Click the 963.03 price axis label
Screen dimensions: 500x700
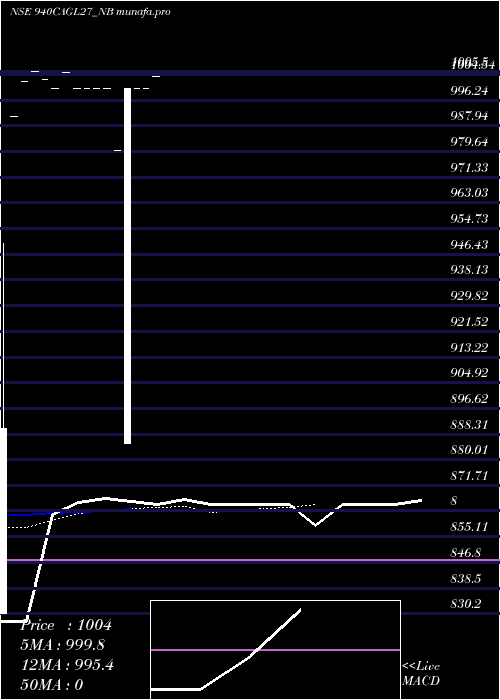tap(469, 193)
